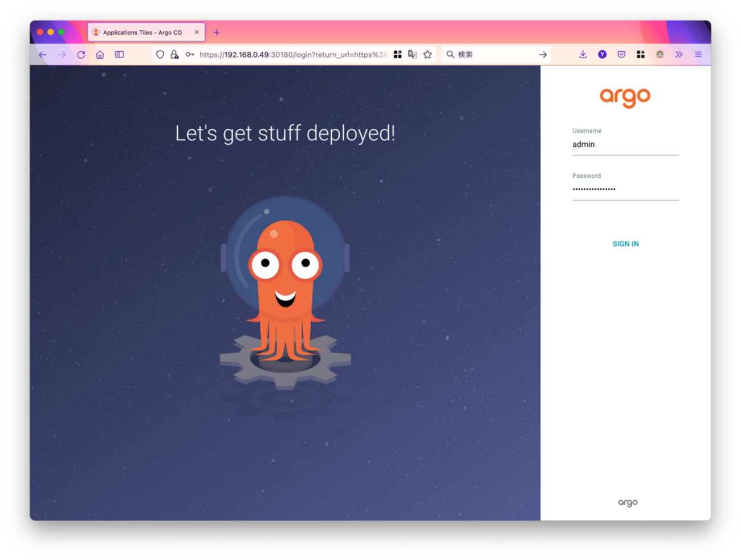741x560 pixels.
Task: Open the QR code icon in address bar
Action: tap(398, 55)
